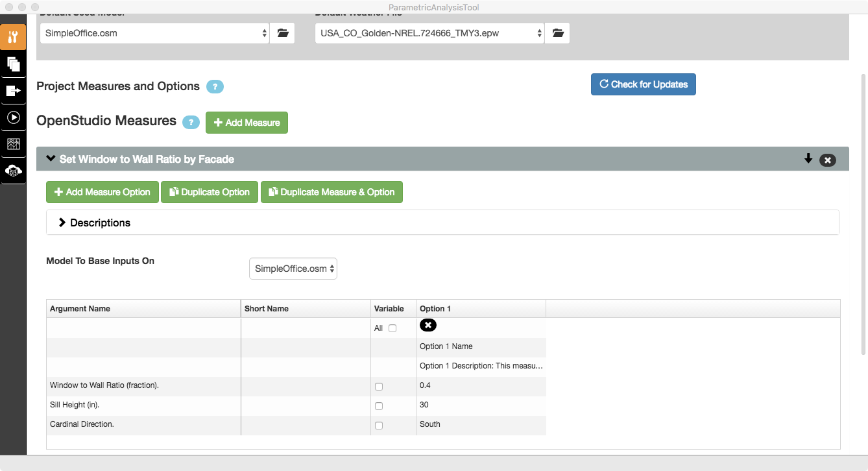Open the Run simulation play icon
The image size is (868, 471).
(13, 117)
